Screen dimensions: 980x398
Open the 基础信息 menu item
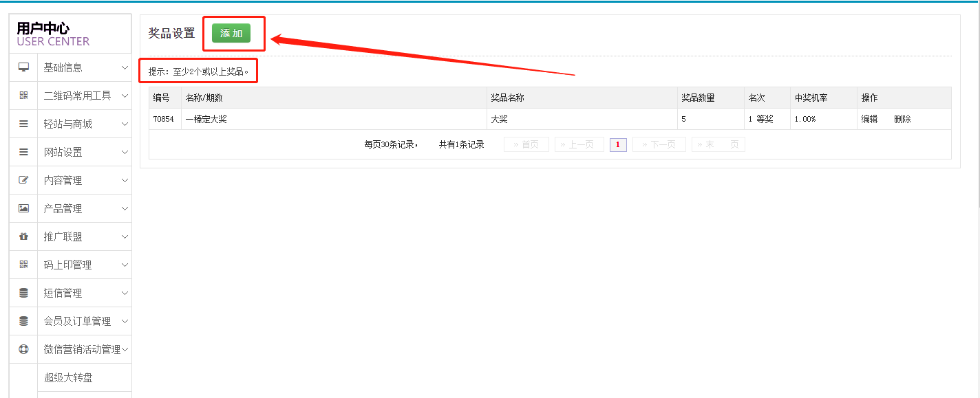(x=63, y=67)
